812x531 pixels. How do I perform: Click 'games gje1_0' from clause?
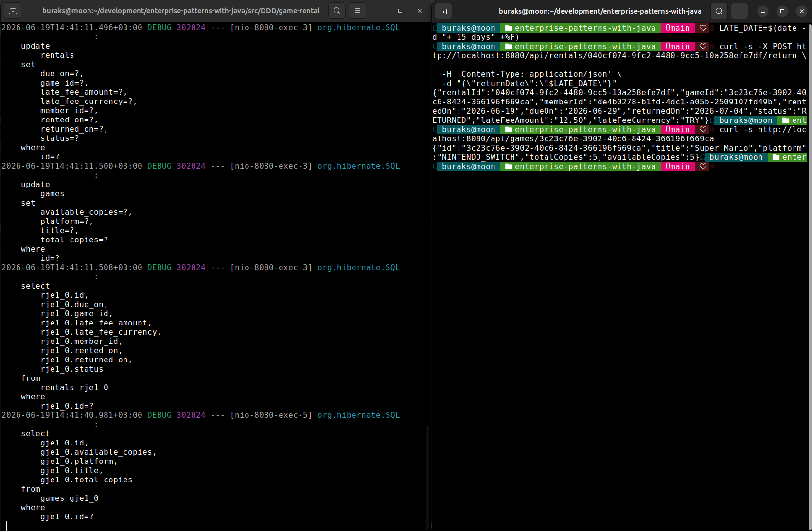(69, 498)
